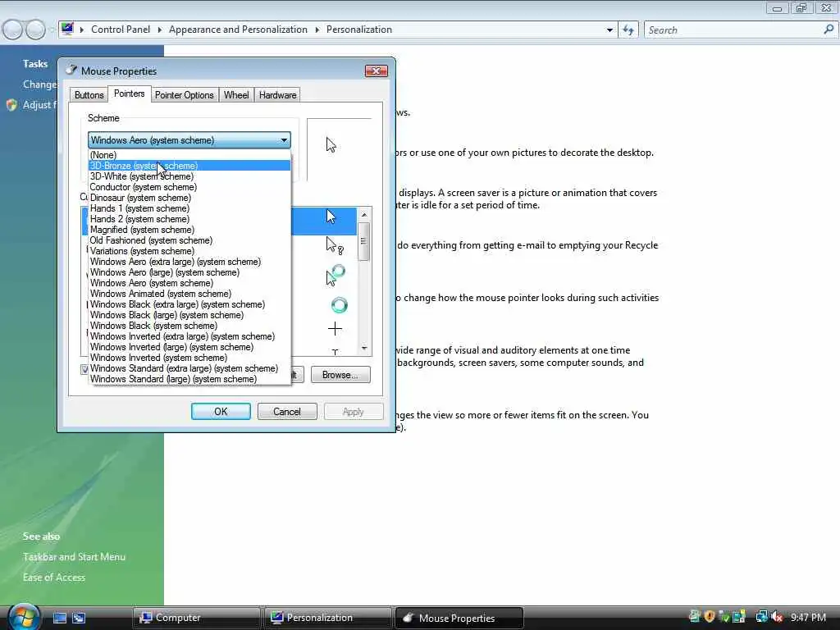Select Dinosaur (system scheme)

[x=189, y=198]
